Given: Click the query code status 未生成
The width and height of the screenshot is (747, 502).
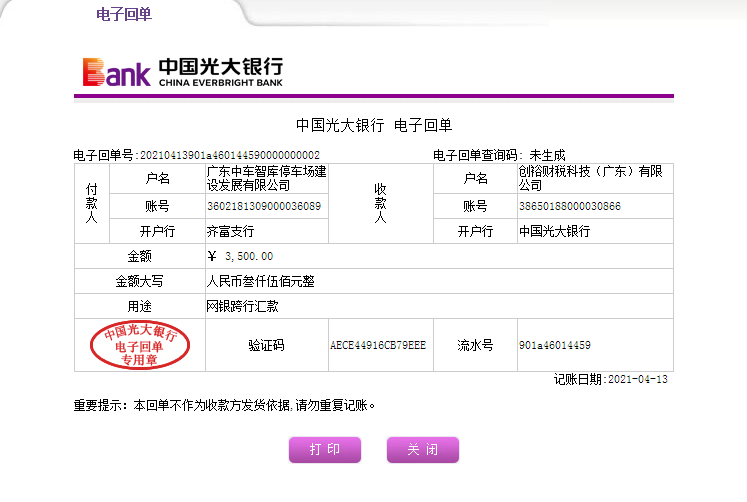Looking at the screenshot, I should [547, 155].
